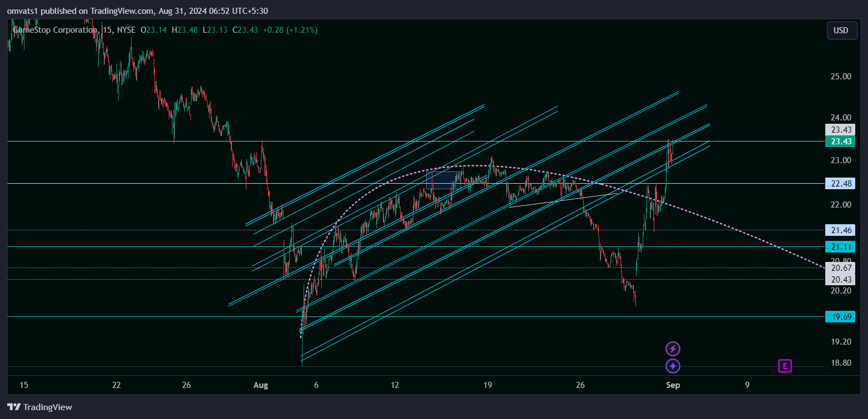Open the purple star event icon

[673, 366]
